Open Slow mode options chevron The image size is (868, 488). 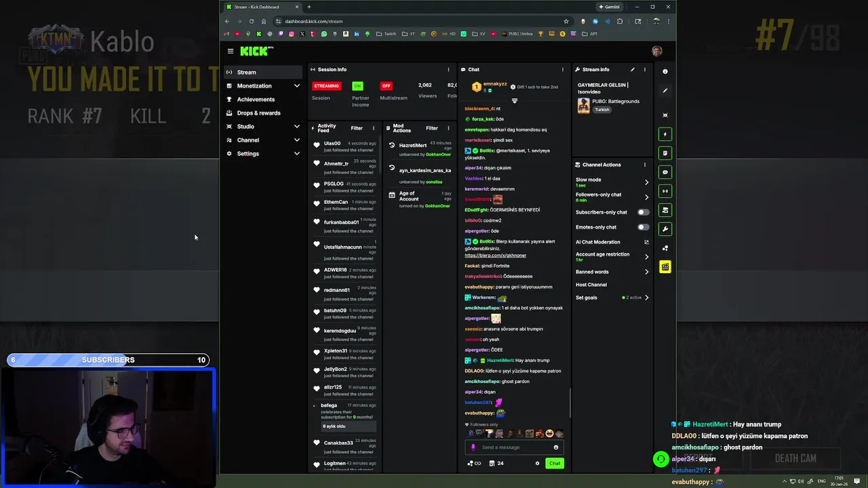[x=646, y=182]
